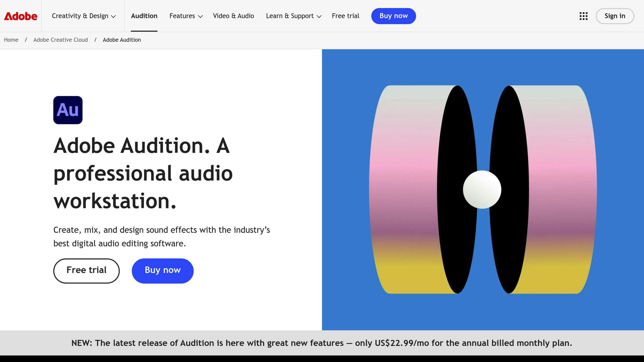Click the Adobe logo in header

20,16
